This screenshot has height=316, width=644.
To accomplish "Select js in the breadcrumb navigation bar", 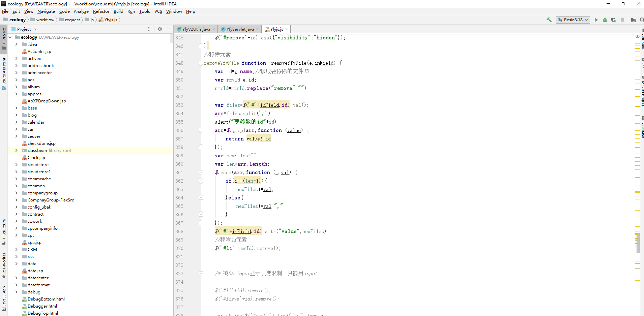I will pos(90,20).
